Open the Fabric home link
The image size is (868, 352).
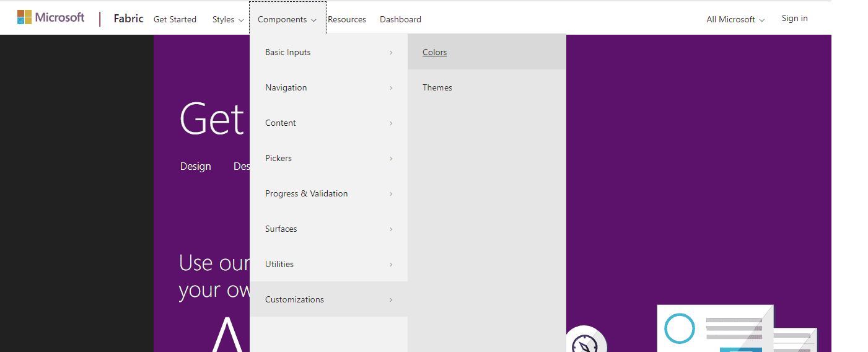128,19
